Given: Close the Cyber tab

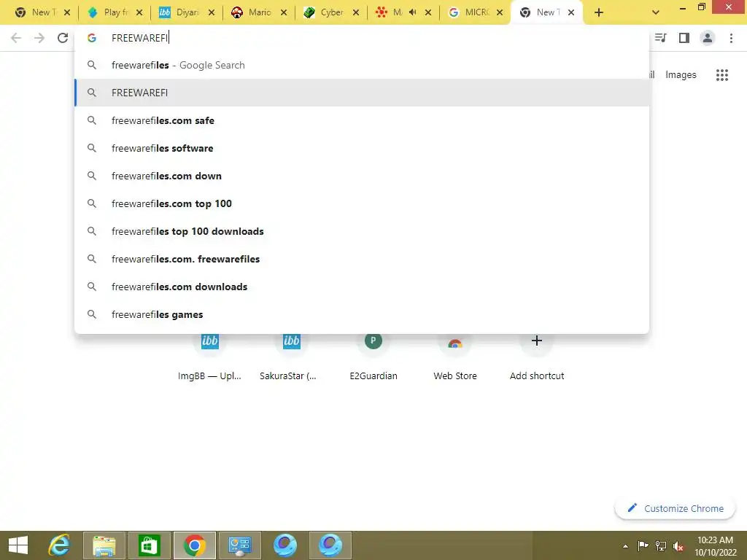Looking at the screenshot, I should 356,12.
